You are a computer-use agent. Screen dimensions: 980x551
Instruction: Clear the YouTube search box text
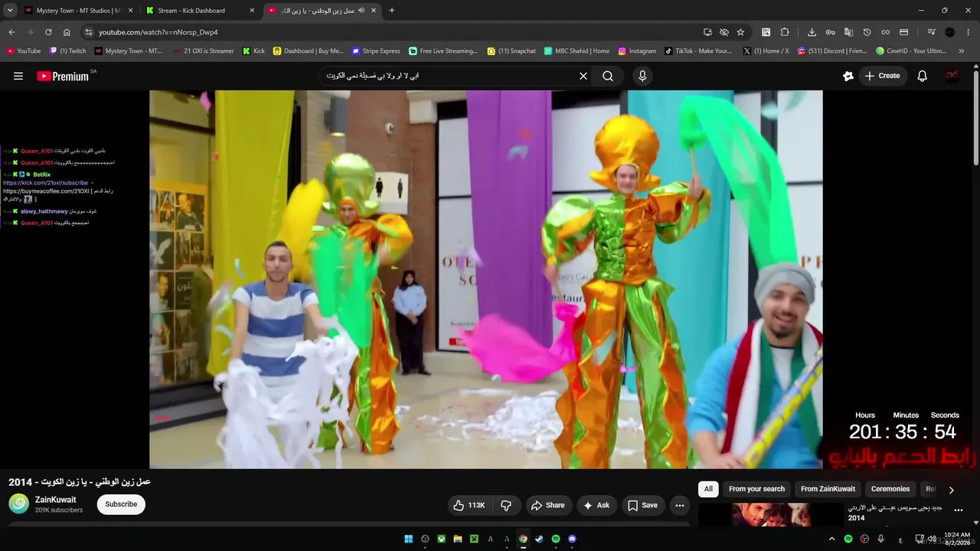coord(583,76)
